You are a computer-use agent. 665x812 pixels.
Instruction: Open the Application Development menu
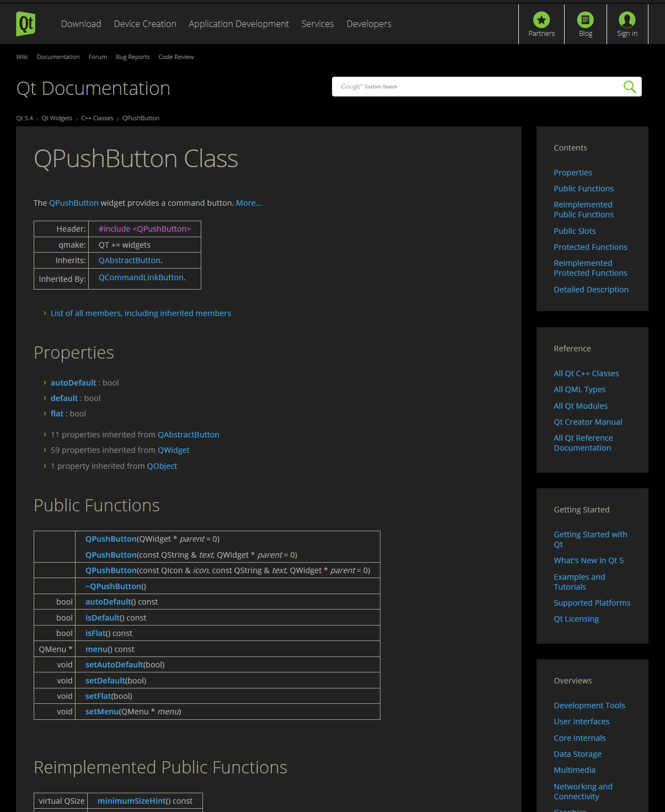tap(238, 24)
